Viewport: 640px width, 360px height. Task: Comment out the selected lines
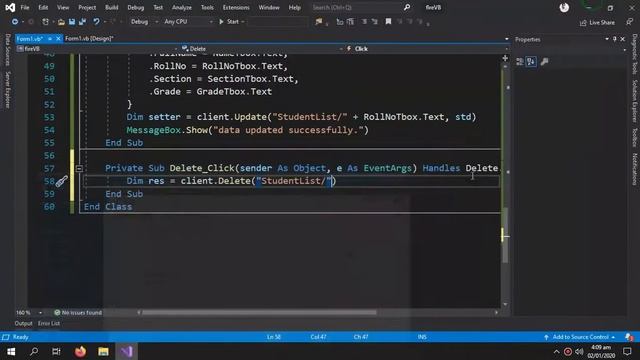pyautogui.click(x=364, y=22)
